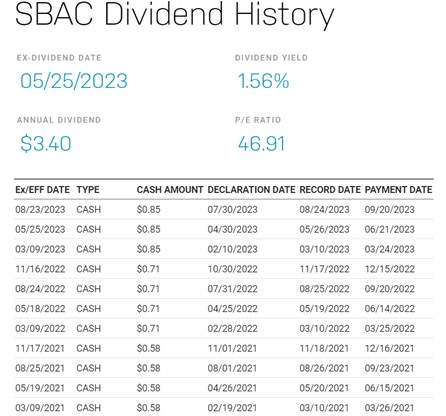Select the ex-dividend date 05/25/2023 value
Image resolution: width=446 pixels, height=416 pixels.
pyautogui.click(x=74, y=81)
